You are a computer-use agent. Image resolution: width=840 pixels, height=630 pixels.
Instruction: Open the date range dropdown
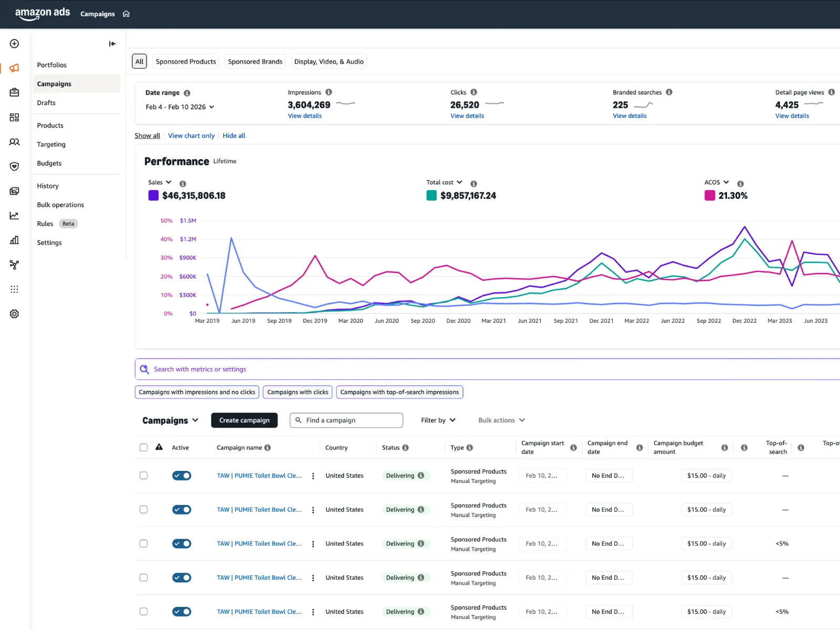(180, 107)
